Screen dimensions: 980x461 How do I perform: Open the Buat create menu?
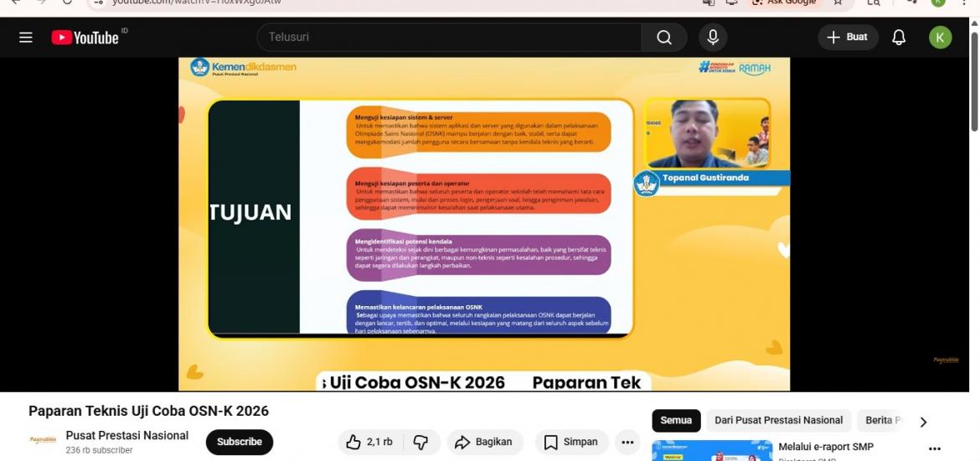coord(848,38)
